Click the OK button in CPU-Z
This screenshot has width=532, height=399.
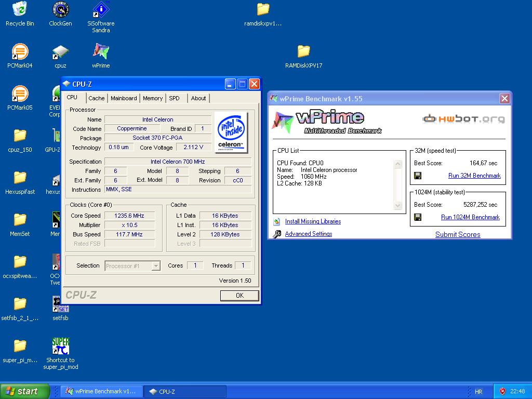pyautogui.click(x=240, y=296)
